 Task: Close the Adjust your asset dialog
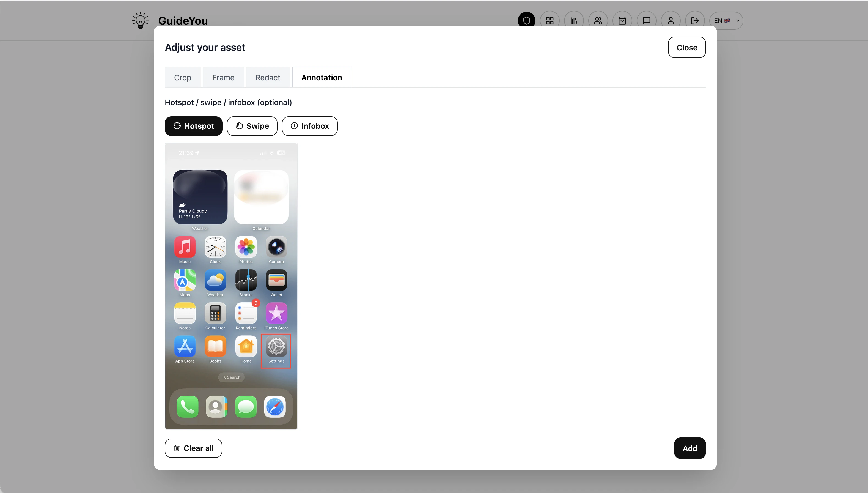(687, 47)
